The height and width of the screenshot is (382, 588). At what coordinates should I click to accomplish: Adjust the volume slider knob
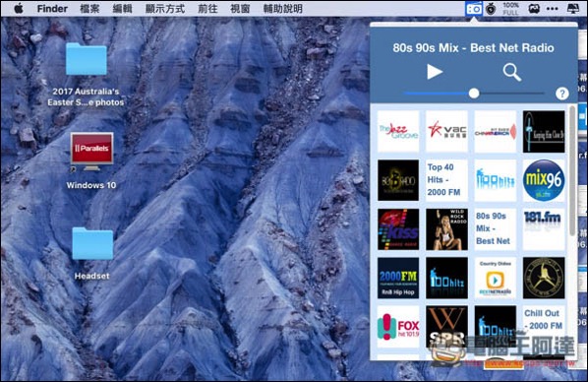pos(474,94)
